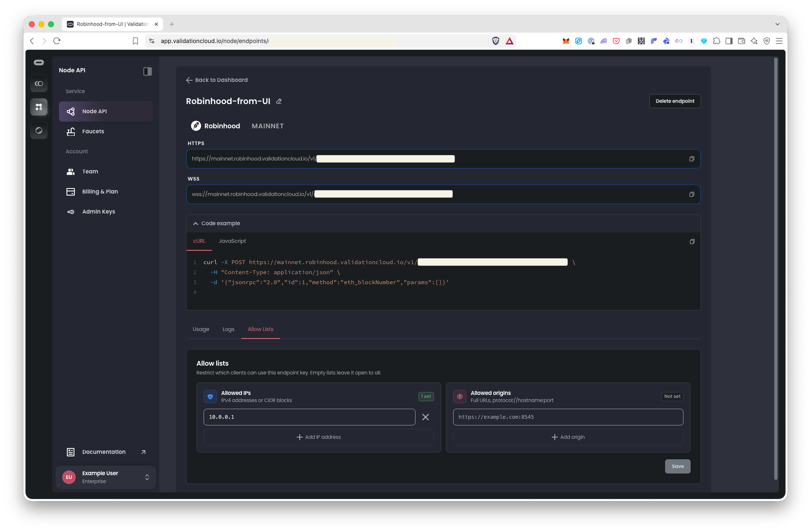The height and width of the screenshot is (532, 811).
Task: Reload the browser page
Action: [57, 41]
